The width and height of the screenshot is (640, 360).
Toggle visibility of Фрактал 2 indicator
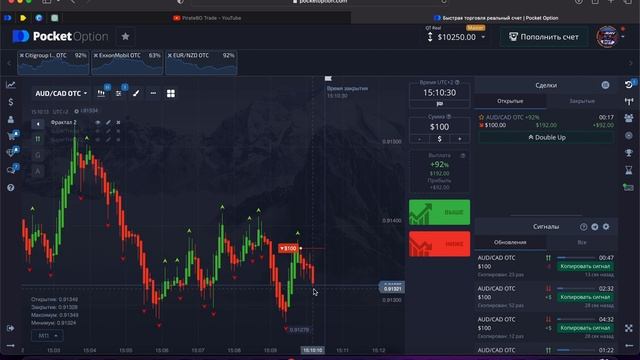pyautogui.click(x=98, y=122)
